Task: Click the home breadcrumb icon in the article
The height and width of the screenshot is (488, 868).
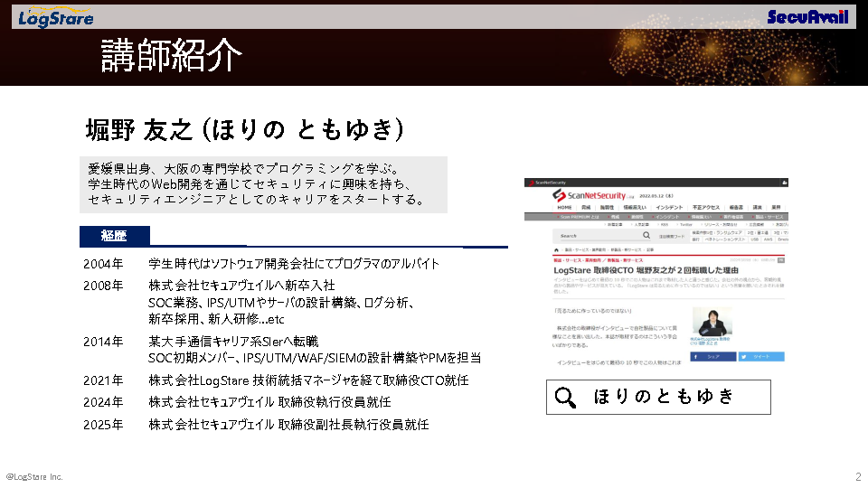Action: click(556, 249)
